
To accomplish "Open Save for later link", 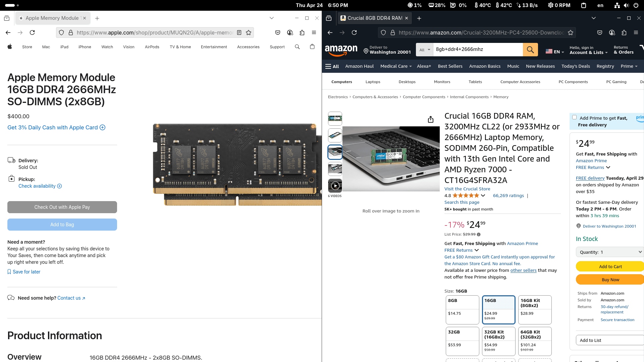I will pyautogui.click(x=24, y=272).
